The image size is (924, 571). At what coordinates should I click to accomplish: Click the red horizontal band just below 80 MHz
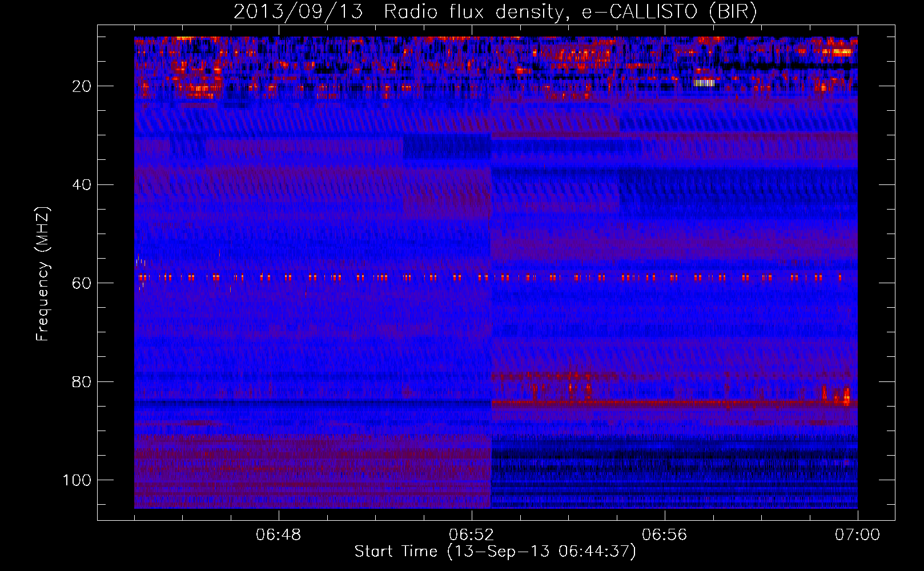(x=674, y=403)
